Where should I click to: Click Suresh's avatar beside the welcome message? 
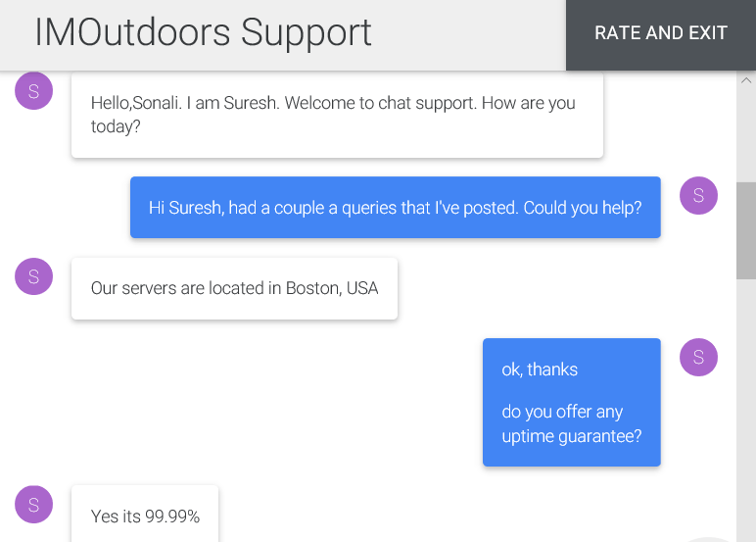(x=33, y=91)
